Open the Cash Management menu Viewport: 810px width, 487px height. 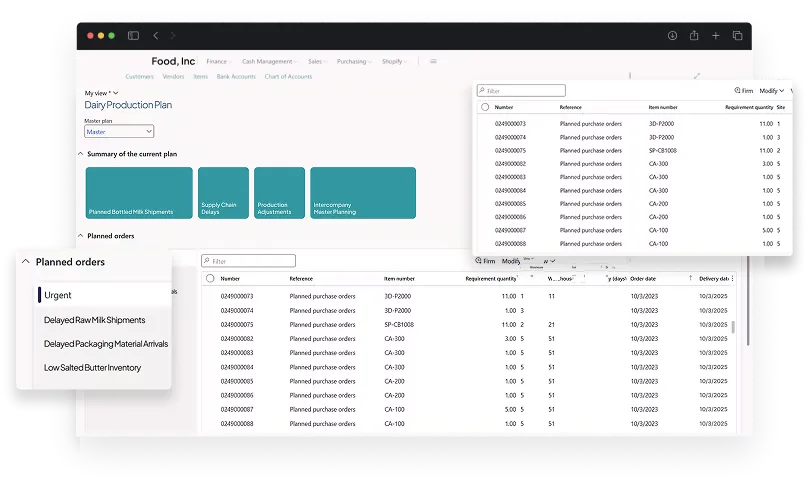pyautogui.click(x=268, y=62)
